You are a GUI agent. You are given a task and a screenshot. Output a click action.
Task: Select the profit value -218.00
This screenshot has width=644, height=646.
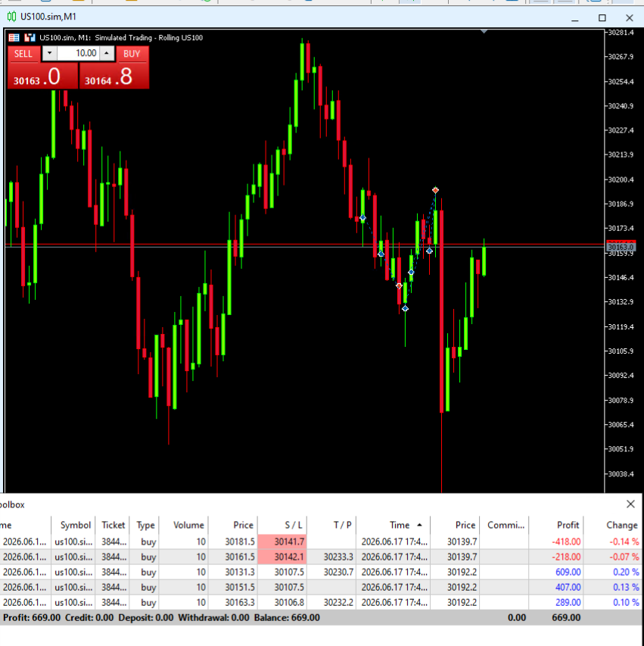tap(566, 557)
